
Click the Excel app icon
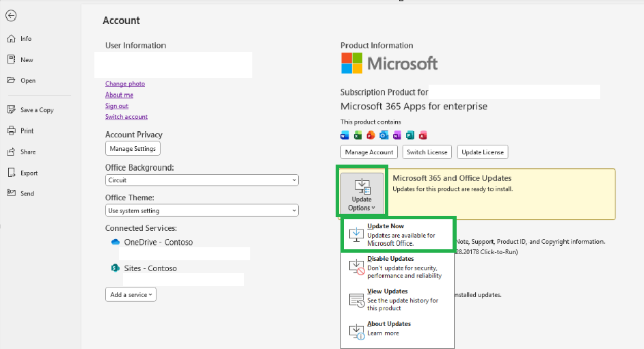click(x=358, y=135)
